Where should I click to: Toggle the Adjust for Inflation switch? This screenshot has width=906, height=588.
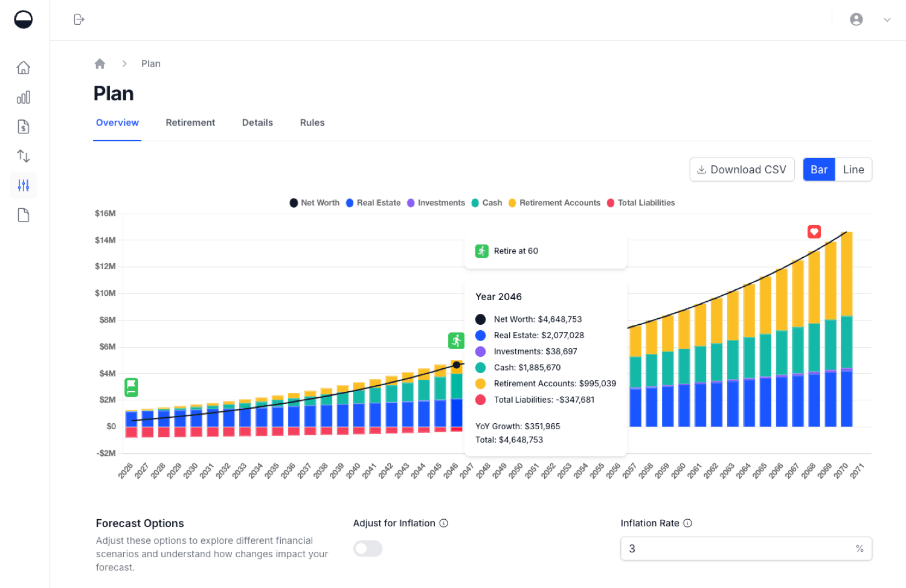coord(368,549)
